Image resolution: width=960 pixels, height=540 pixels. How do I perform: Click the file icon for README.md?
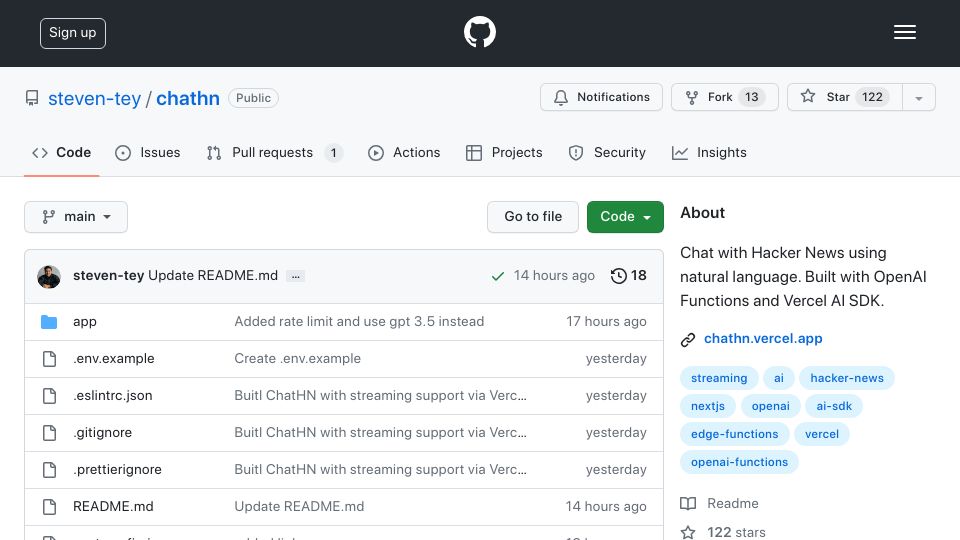50,506
